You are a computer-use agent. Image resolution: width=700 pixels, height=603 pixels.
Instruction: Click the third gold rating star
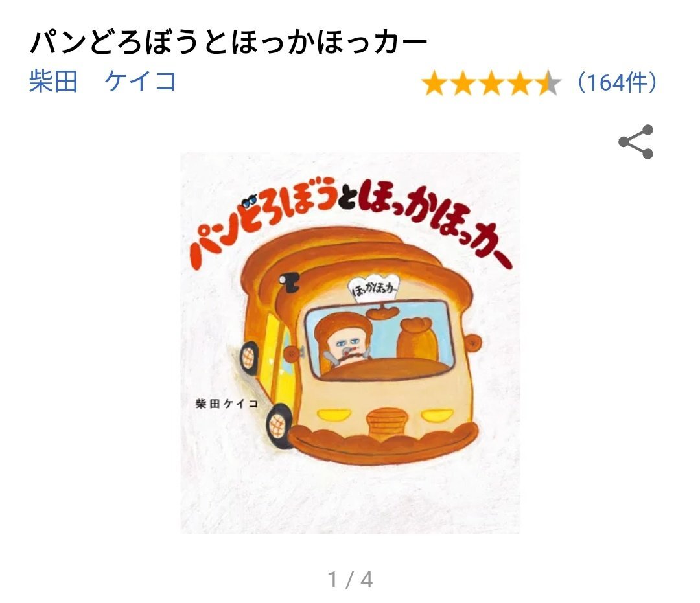pyautogui.click(x=491, y=84)
